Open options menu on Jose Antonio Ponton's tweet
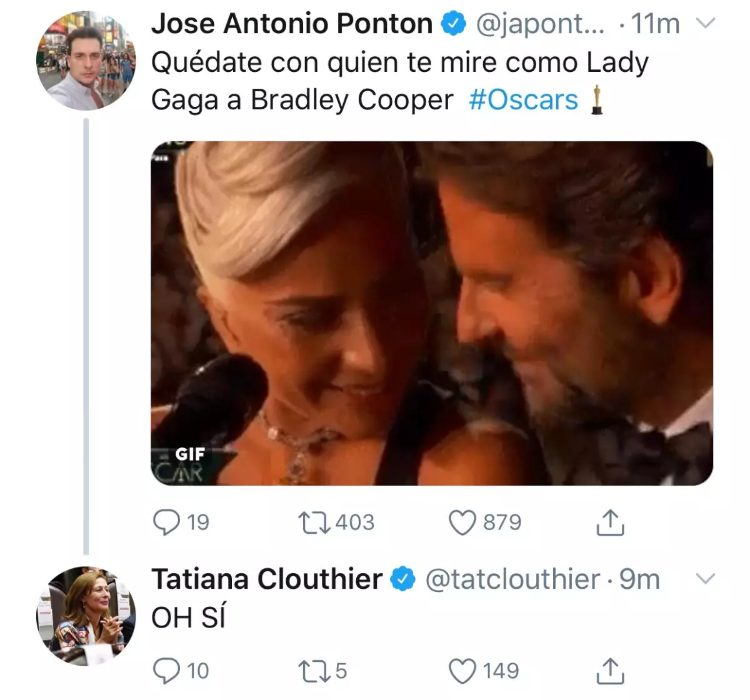750x700 pixels. click(706, 24)
